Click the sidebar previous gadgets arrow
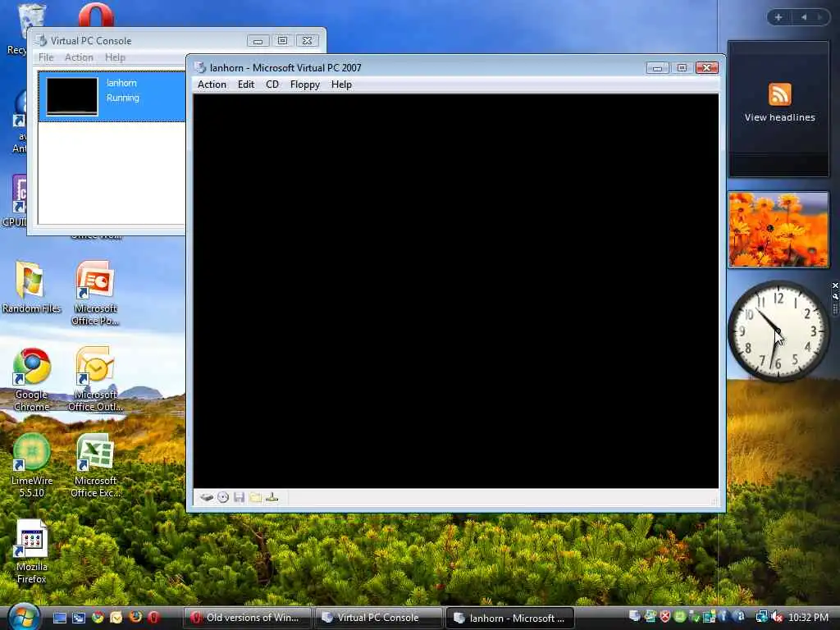Image resolution: width=840 pixels, height=630 pixels. [804, 17]
